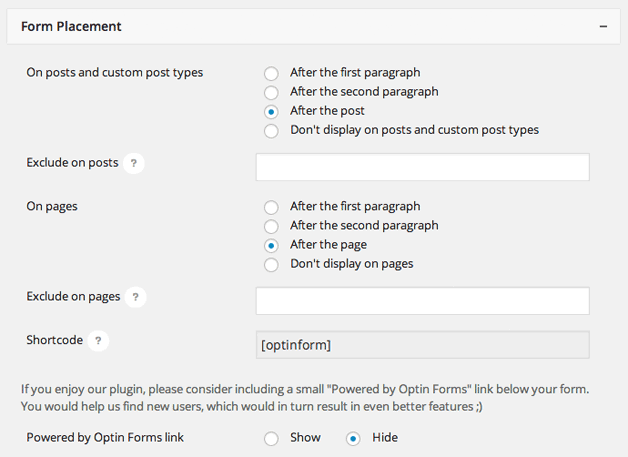This screenshot has width=628, height=457.
Task: Click the Form Placement heading
Action: click(71, 26)
